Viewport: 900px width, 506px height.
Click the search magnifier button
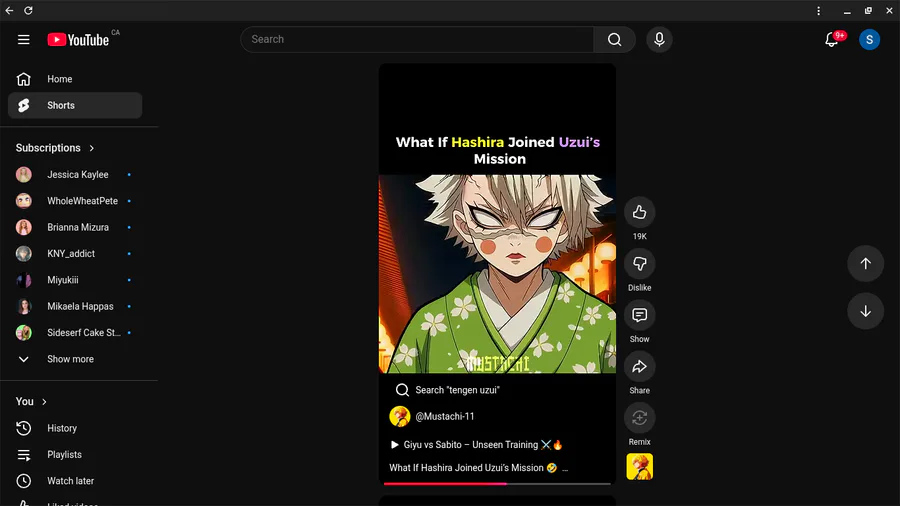click(614, 40)
